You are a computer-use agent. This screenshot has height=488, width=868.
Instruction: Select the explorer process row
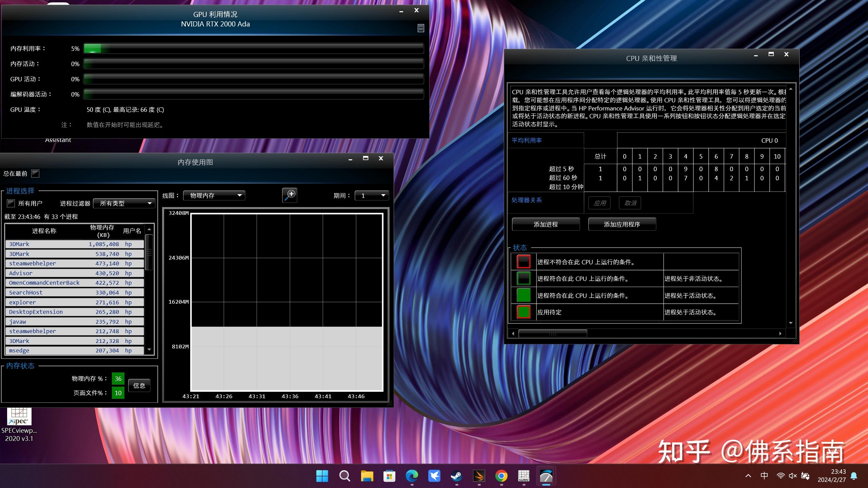[75, 302]
